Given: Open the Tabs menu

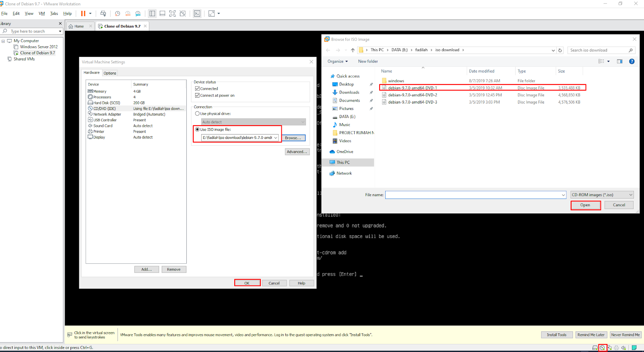Looking at the screenshot, I should 54,13.
